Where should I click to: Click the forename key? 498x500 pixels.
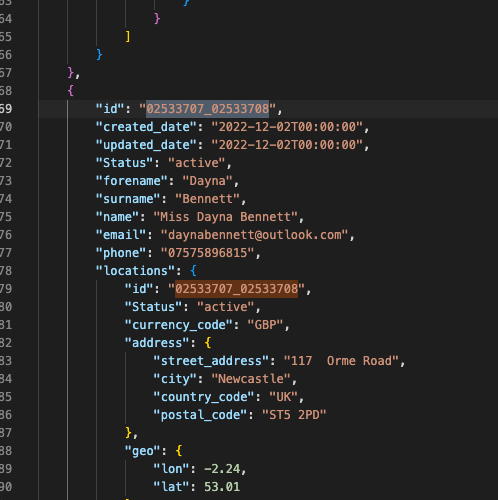click(132, 181)
